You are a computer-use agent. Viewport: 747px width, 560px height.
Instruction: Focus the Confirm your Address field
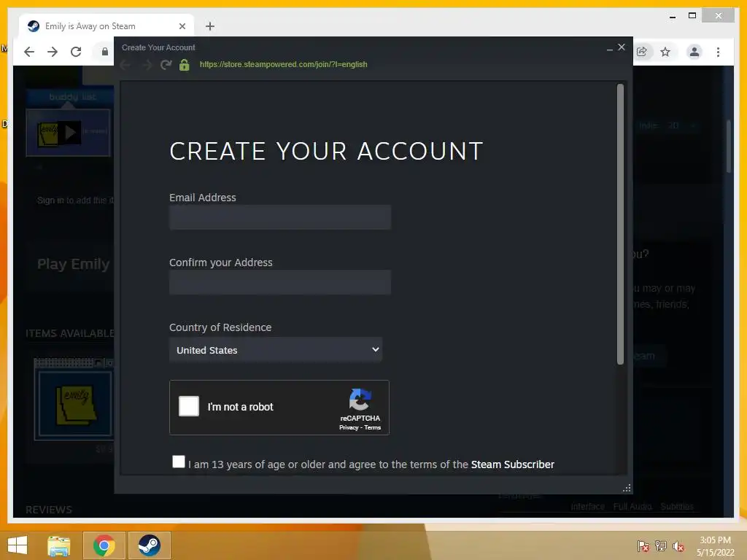click(x=280, y=282)
